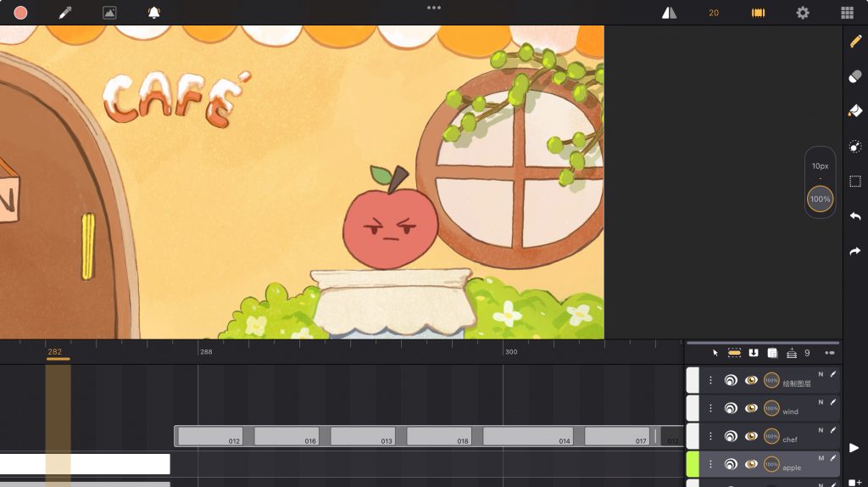Open the grid gallery icon
Viewport: 868px width, 487px height.
848,13
